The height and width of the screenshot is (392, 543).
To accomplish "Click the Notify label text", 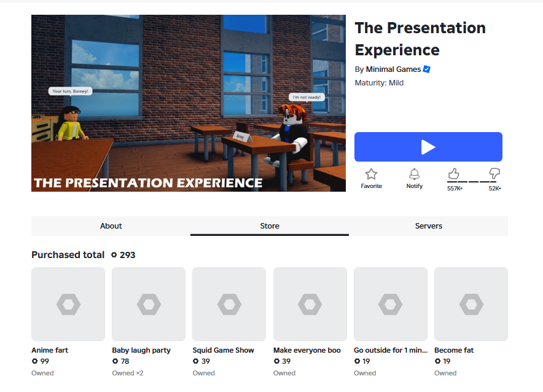I will [414, 186].
